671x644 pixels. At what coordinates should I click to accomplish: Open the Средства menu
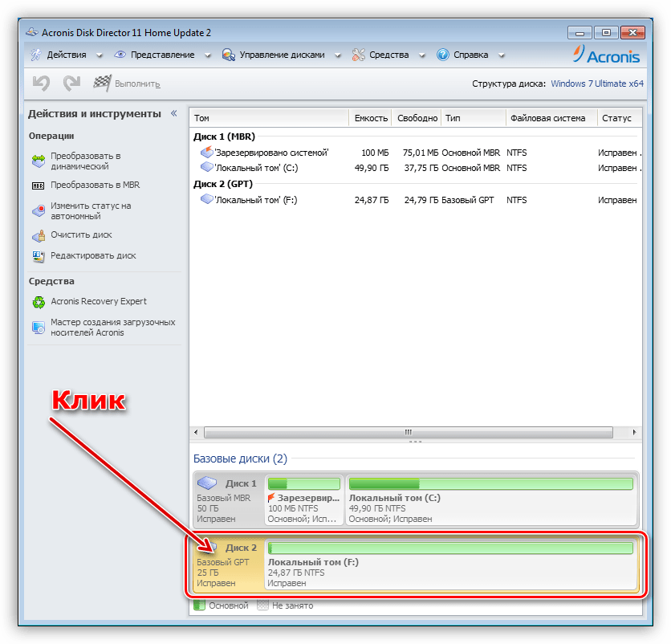(x=389, y=55)
